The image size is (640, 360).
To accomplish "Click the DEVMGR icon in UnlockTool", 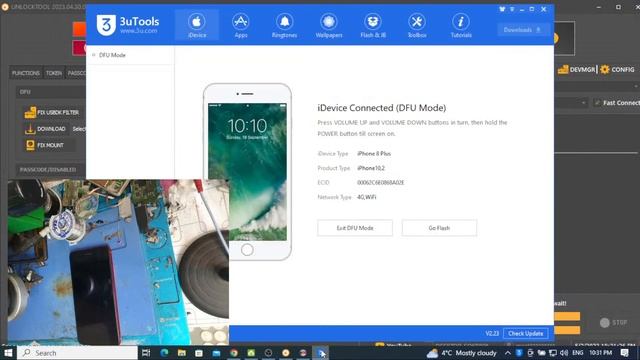I will tap(563, 69).
